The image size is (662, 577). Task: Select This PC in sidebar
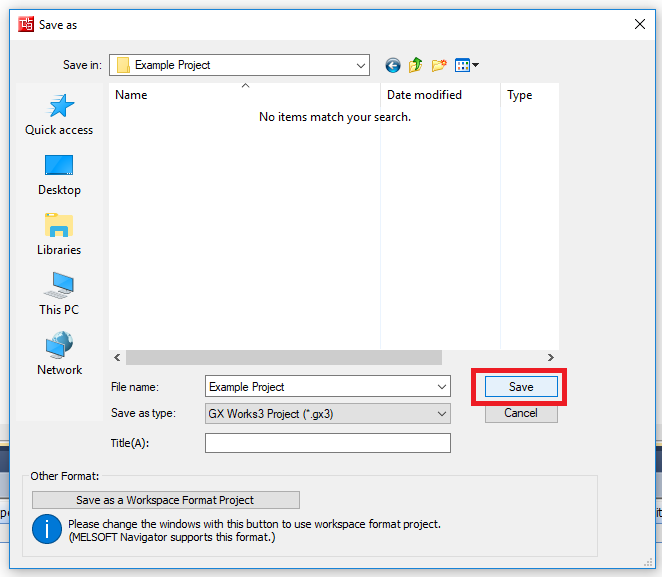pyautogui.click(x=59, y=294)
